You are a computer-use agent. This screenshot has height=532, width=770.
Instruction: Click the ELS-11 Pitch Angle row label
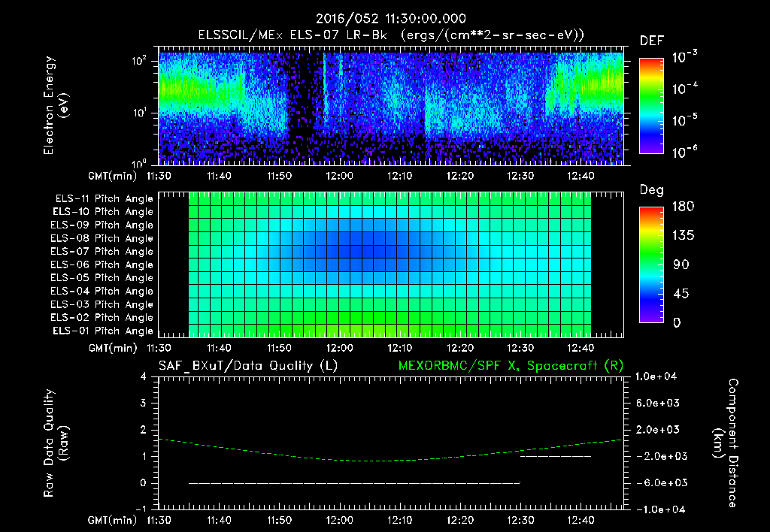point(104,199)
